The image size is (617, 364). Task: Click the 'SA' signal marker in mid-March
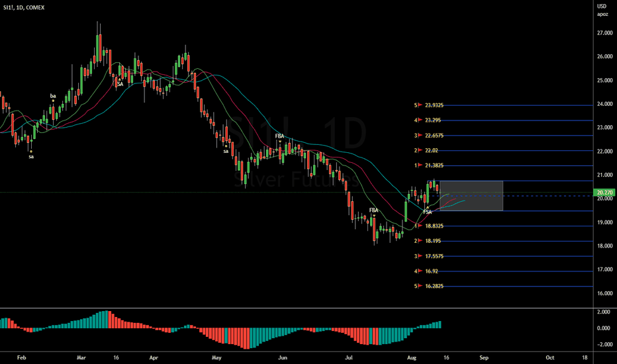point(120,84)
